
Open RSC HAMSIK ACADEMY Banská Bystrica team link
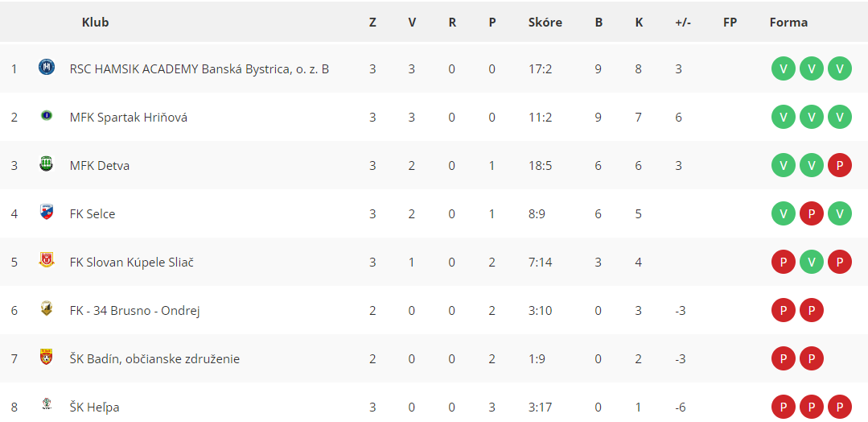pos(200,69)
